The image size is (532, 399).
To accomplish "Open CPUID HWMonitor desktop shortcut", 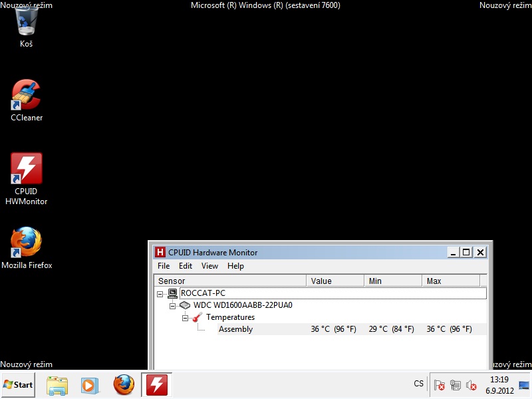I will pos(26,179).
